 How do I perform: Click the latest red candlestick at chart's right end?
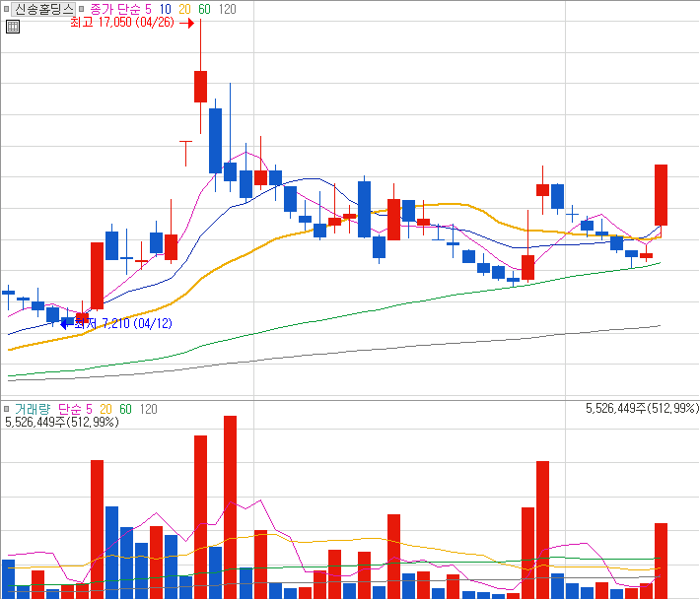[661, 195]
